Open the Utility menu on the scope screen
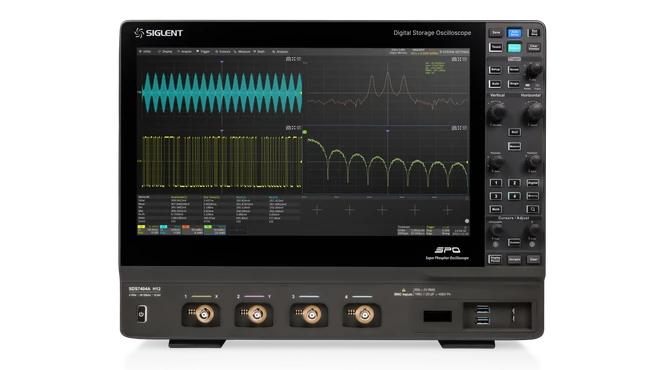The height and width of the screenshot is (370, 660). [x=145, y=51]
